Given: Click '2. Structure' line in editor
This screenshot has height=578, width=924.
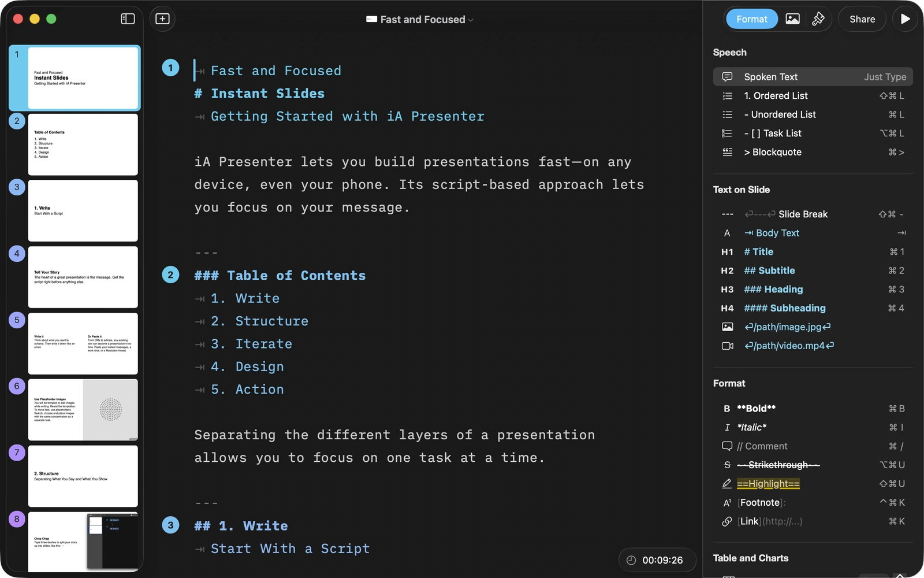Looking at the screenshot, I should click(x=259, y=321).
